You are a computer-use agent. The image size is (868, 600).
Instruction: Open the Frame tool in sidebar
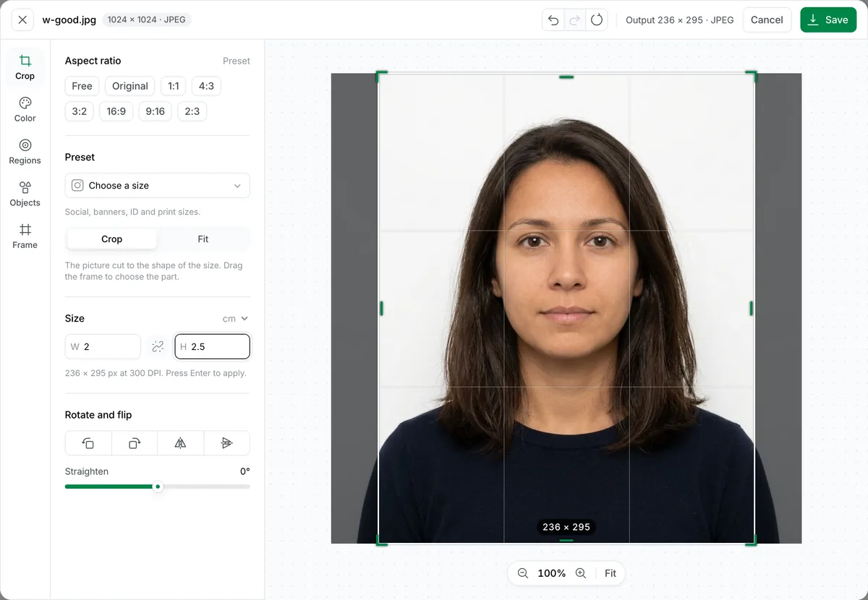[25, 236]
